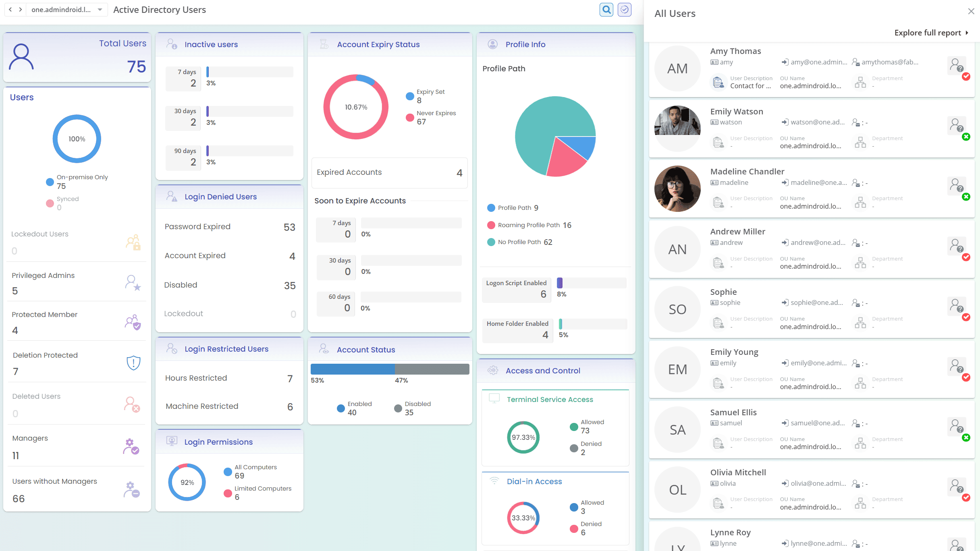Open the Expired Accounts card
The image size is (980, 551).
[389, 172]
